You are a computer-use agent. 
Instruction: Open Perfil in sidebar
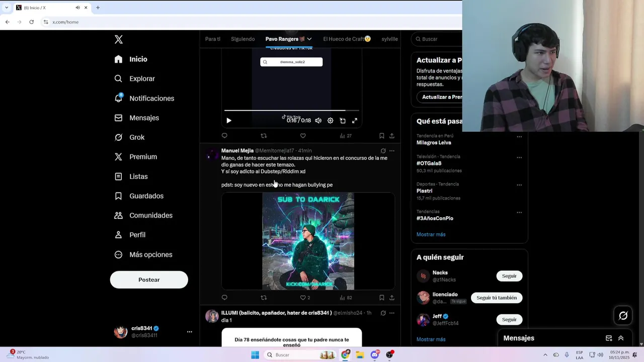(130, 235)
